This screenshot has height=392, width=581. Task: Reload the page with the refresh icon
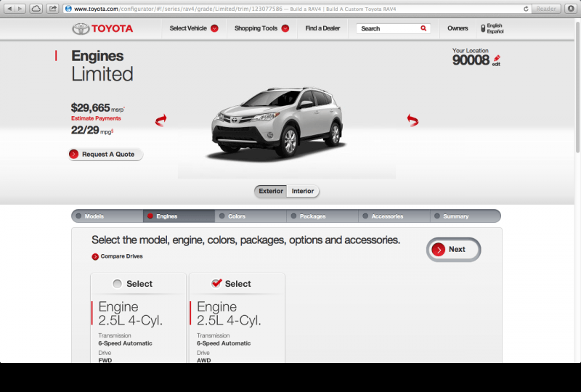(x=526, y=9)
